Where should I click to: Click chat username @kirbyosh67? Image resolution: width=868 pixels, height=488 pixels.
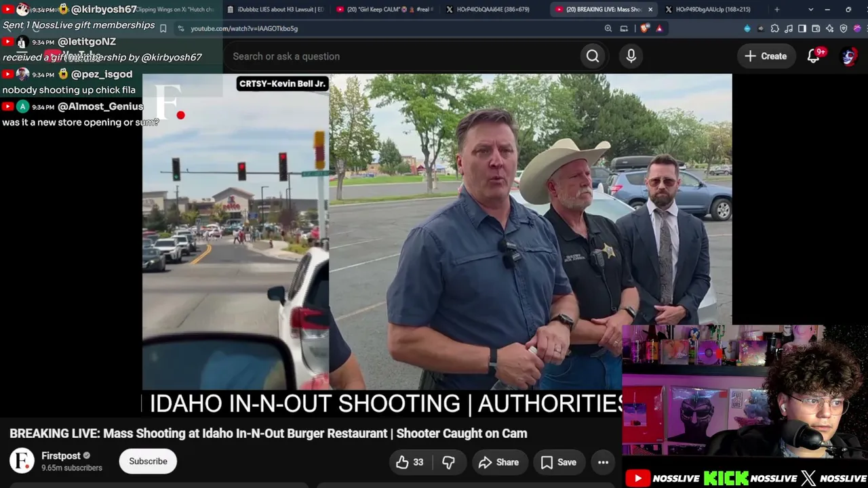tap(104, 9)
